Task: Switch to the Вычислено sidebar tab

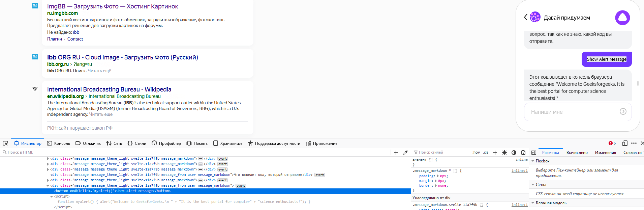Action: tap(577, 153)
